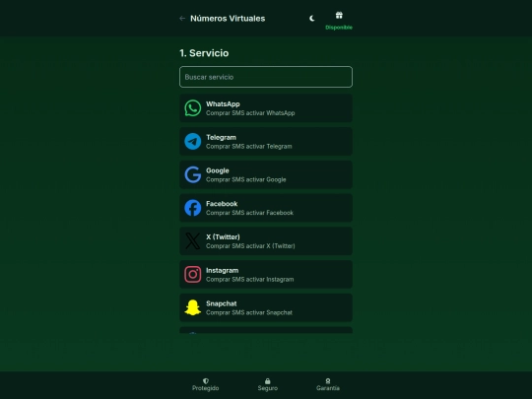Pick the Google service title
This screenshot has width=532, height=399.
pyautogui.click(x=218, y=170)
